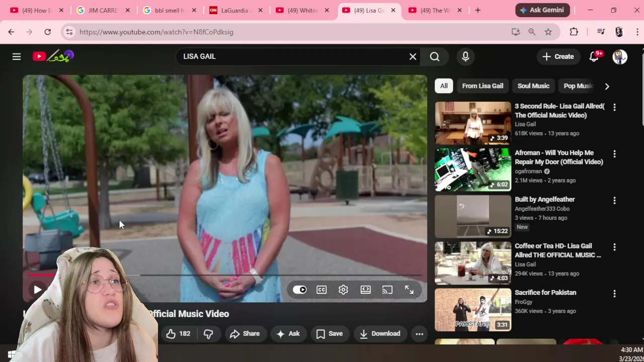
Task: Bookmark this page with the star
Action: coord(548,32)
